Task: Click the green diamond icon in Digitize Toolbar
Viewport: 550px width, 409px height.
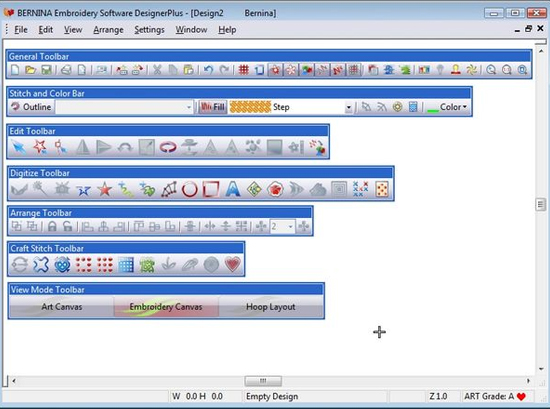Action: click(254, 189)
